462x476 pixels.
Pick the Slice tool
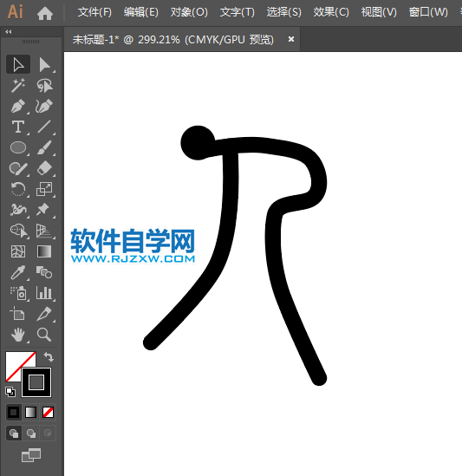coord(44,314)
